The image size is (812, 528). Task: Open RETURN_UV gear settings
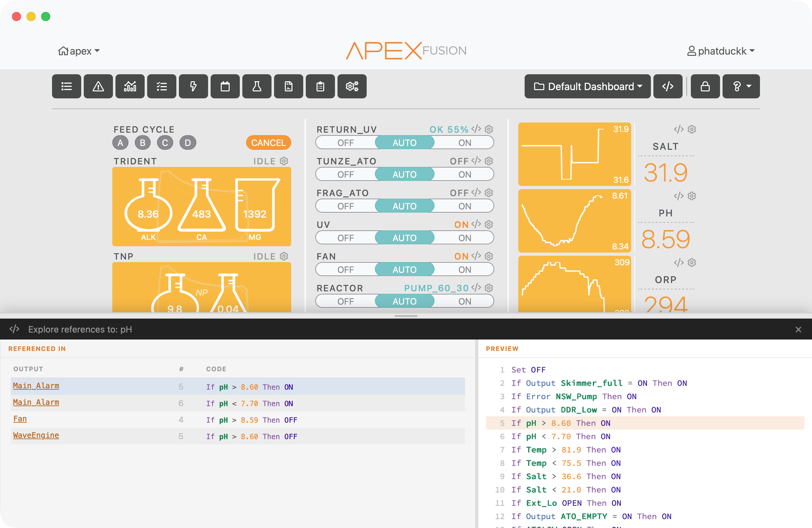pyautogui.click(x=489, y=129)
